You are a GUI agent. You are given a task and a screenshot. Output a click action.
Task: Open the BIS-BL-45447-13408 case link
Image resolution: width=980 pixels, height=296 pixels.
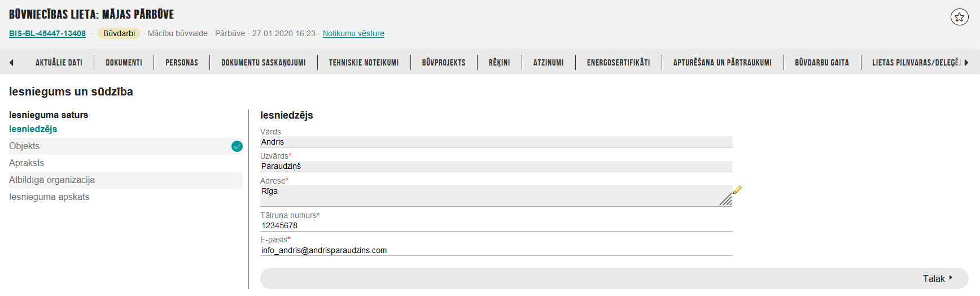[47, 34]
